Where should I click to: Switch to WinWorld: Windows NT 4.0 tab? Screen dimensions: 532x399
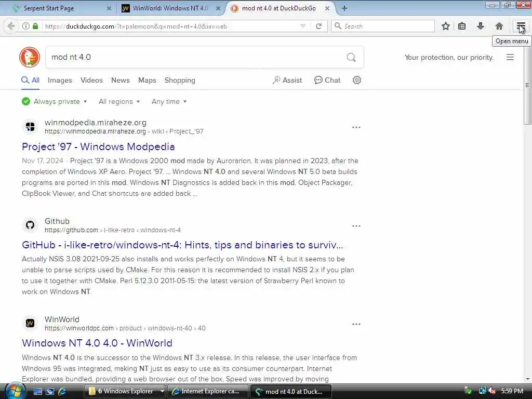[x=170, y=8]
